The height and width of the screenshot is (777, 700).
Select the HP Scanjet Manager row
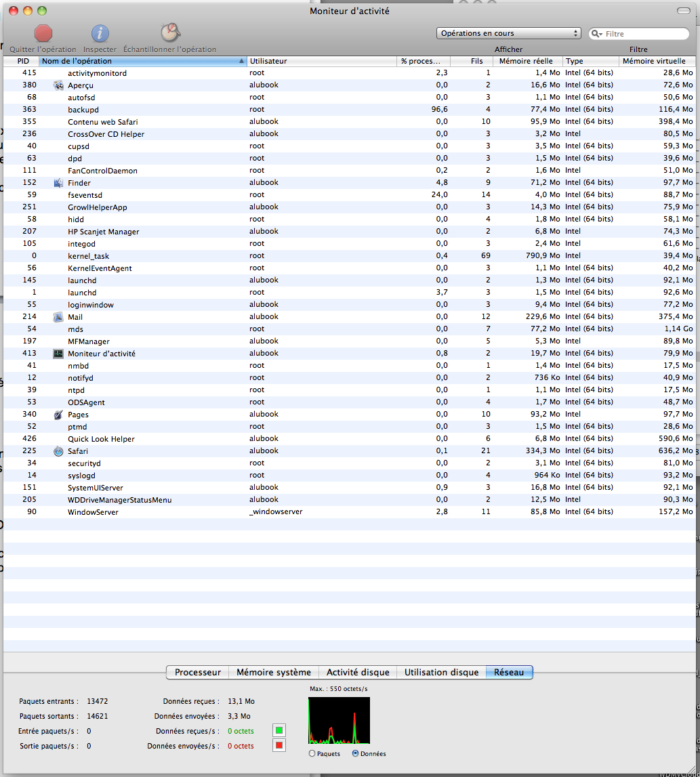tap(350, 232)
